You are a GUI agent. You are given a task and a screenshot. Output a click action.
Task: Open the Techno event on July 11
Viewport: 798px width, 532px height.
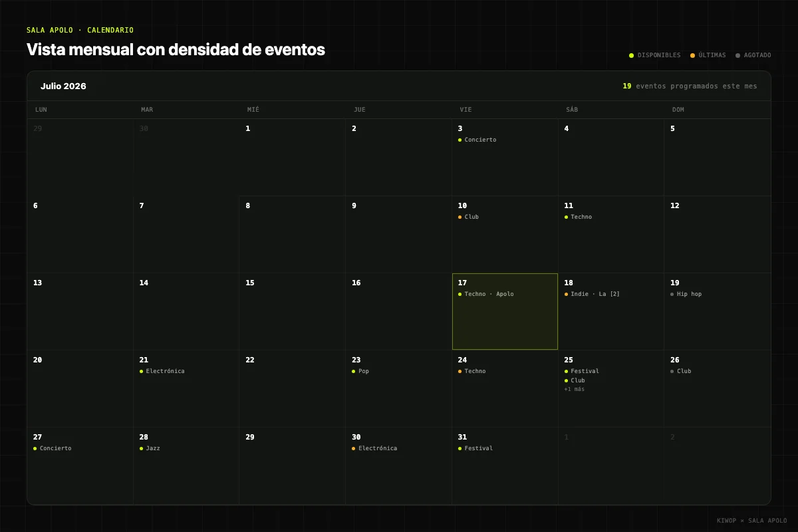click(x=578, y=217)
